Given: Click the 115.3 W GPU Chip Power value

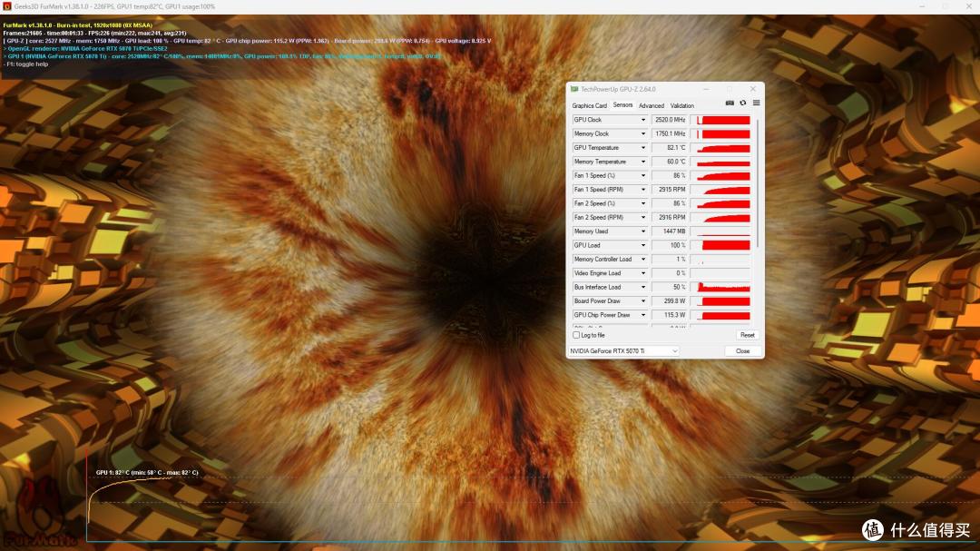Looking at the screenshot, I should 670,315.
